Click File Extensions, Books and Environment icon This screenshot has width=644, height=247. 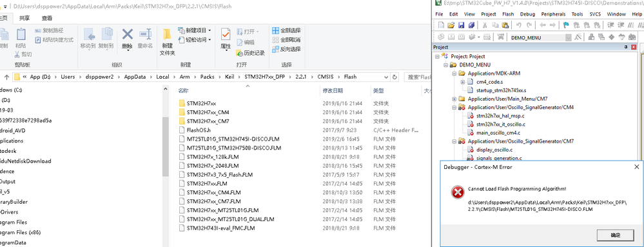coord(591,37)
